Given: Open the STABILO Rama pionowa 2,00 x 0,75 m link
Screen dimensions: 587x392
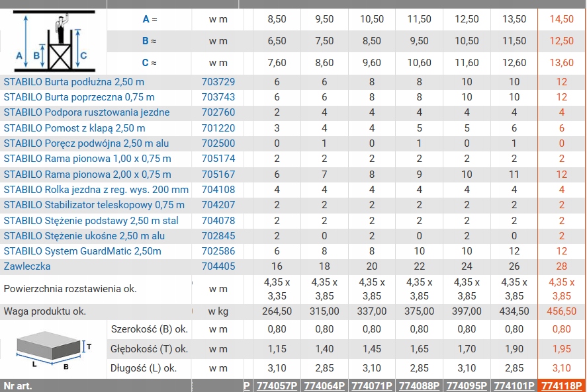Looking at the screenshot, I should 87,175.
